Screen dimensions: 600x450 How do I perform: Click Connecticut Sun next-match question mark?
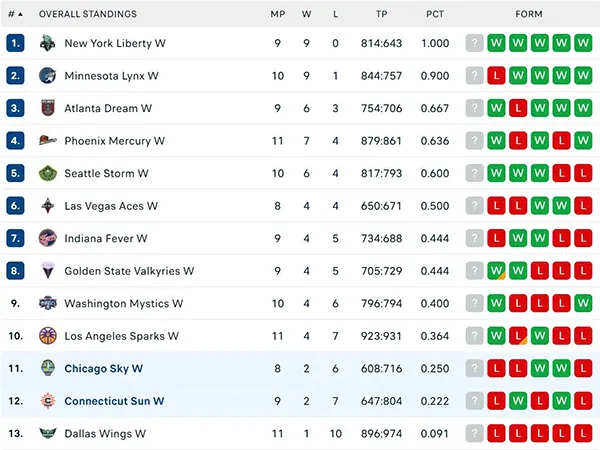[474, 401]
